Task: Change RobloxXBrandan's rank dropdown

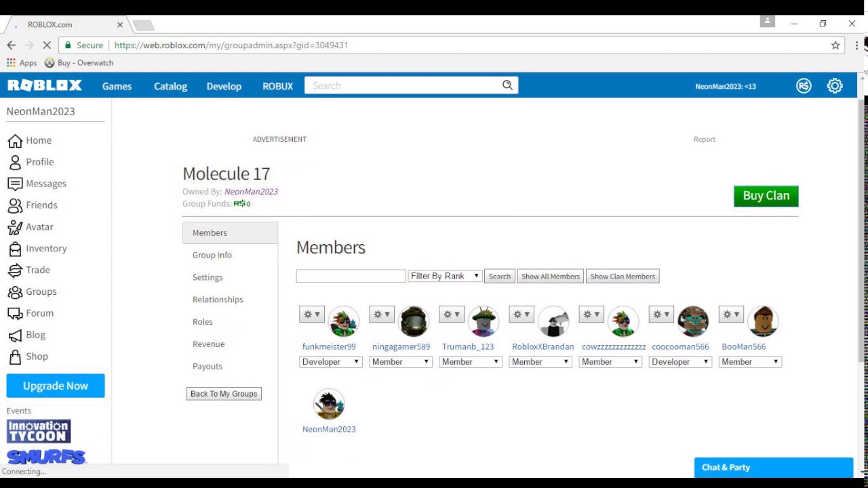Action: click(540, 362)
